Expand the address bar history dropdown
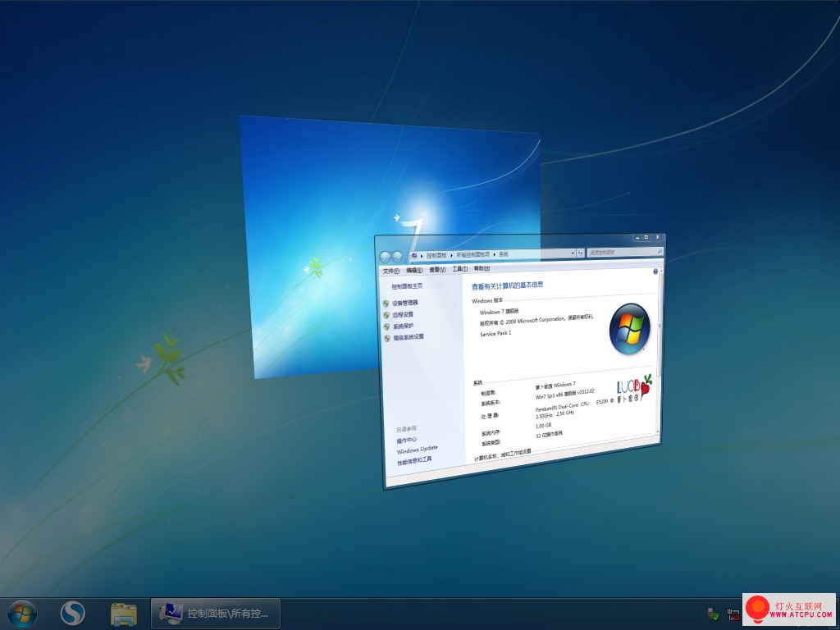 tap(573, 253)
